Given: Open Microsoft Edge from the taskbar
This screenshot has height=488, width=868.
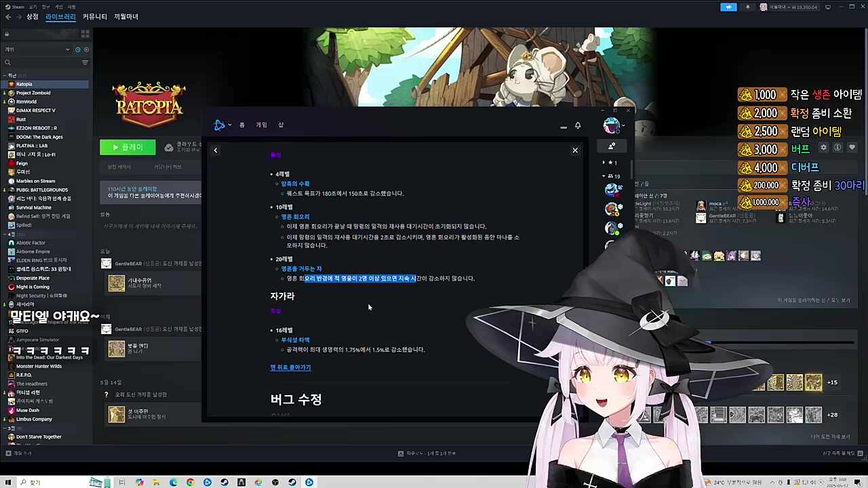Looking at the screenshot, I should (173, 483).
